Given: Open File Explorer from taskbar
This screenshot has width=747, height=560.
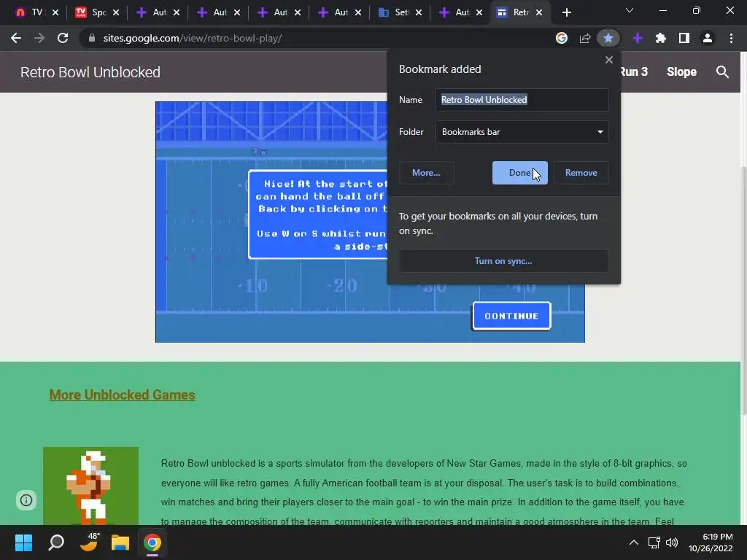Looking at the screenshot, I should (x=120, y=542).
